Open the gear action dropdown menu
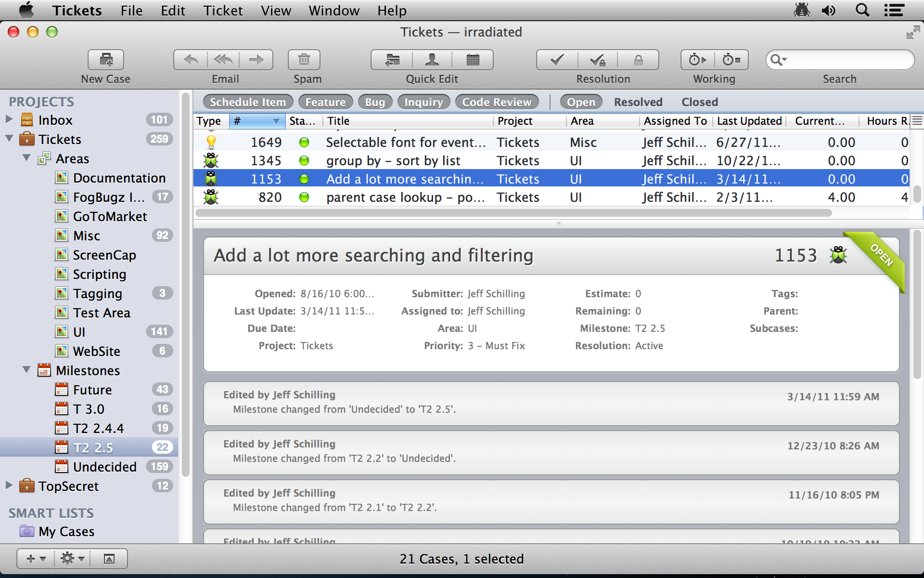 coord(72,559)
